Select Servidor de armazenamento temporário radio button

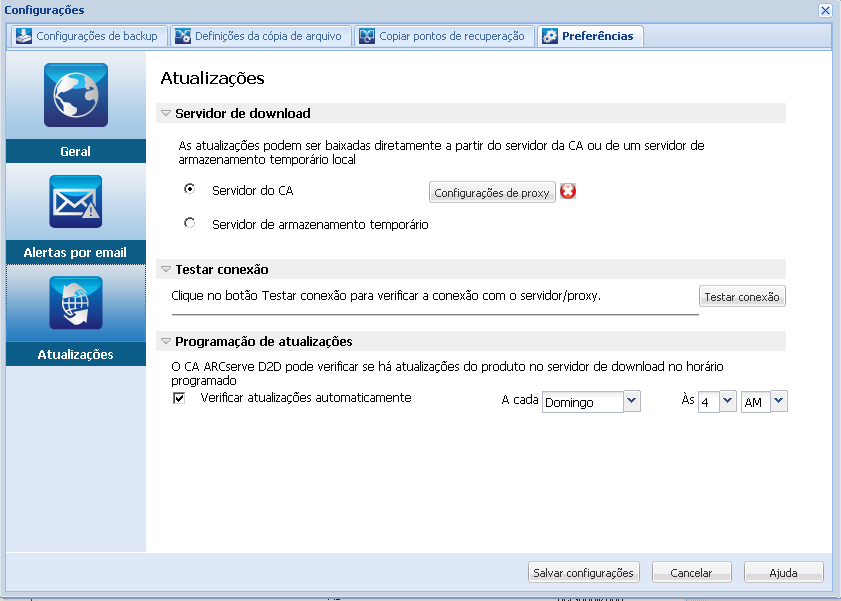pos(189,223)
